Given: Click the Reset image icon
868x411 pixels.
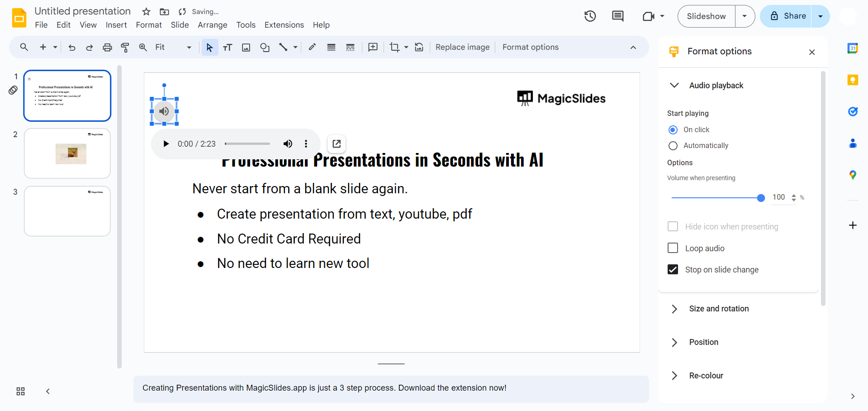Looking at the screenshot, I should coord(419,47).
